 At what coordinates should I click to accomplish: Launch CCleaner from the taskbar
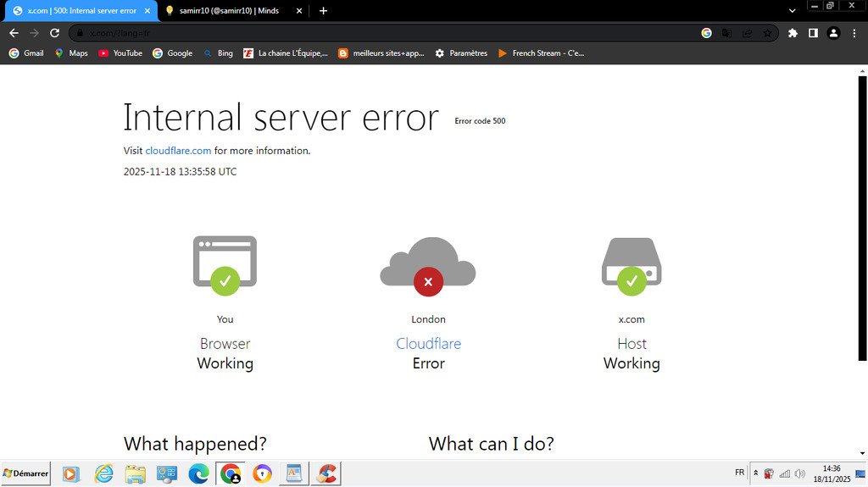tap(326, 473)
